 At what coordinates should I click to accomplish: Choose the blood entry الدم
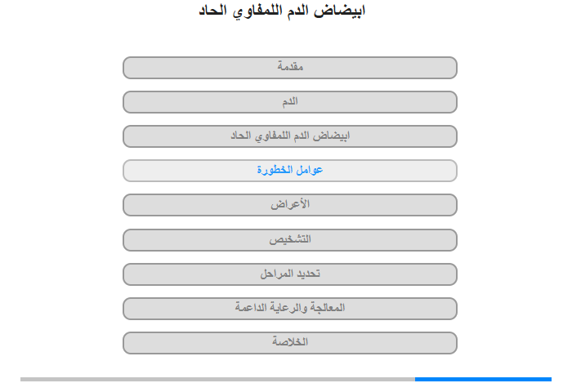[290, 102]
